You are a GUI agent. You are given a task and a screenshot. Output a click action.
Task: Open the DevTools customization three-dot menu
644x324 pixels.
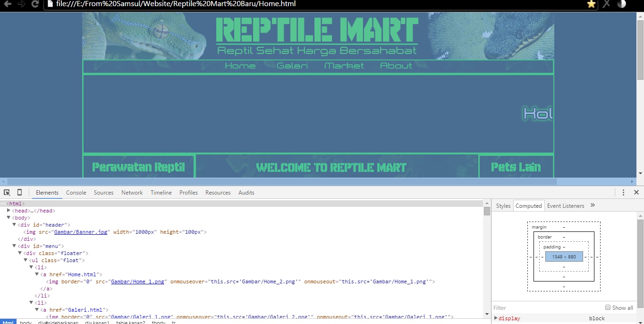point(624,192)
